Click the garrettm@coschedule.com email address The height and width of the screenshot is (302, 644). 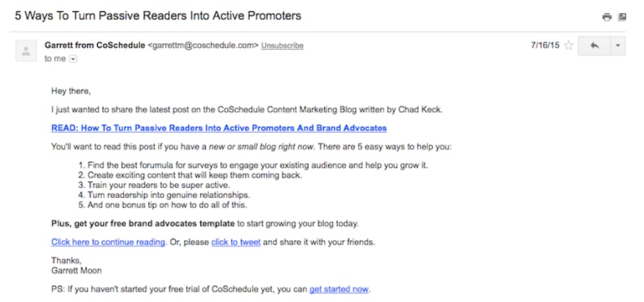coord(203,46)
